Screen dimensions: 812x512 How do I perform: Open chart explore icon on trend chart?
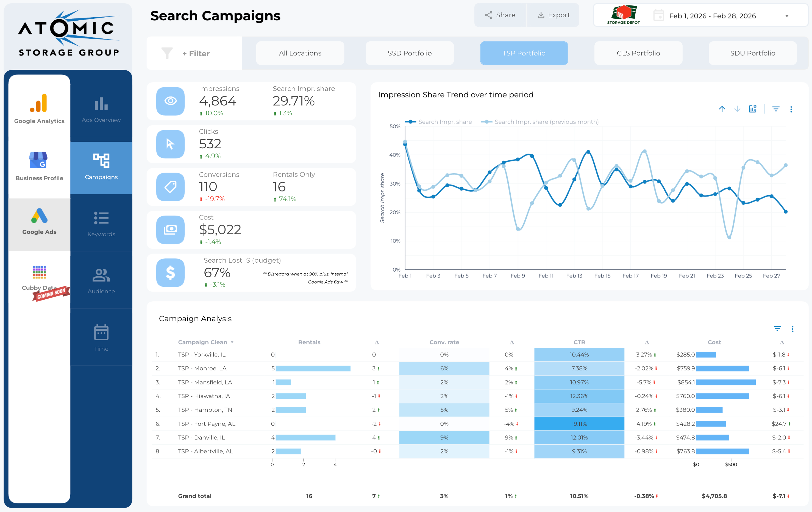(753, 109)
